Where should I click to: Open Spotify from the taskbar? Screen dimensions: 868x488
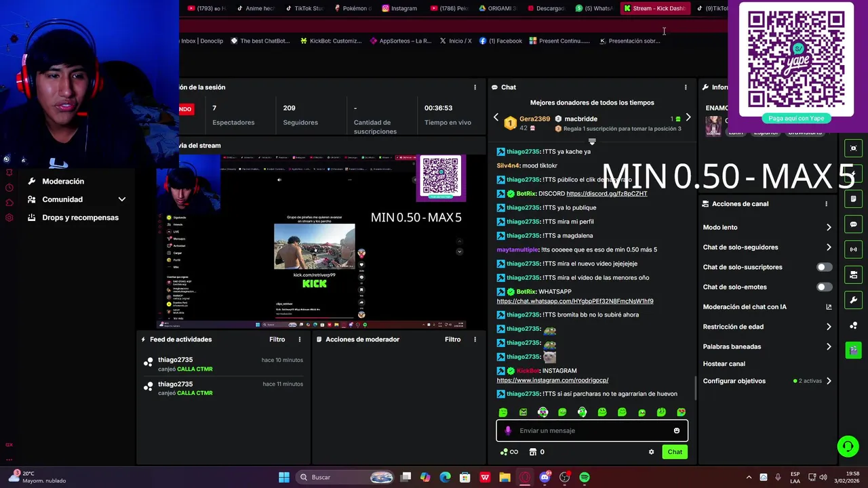click(585, 477)
